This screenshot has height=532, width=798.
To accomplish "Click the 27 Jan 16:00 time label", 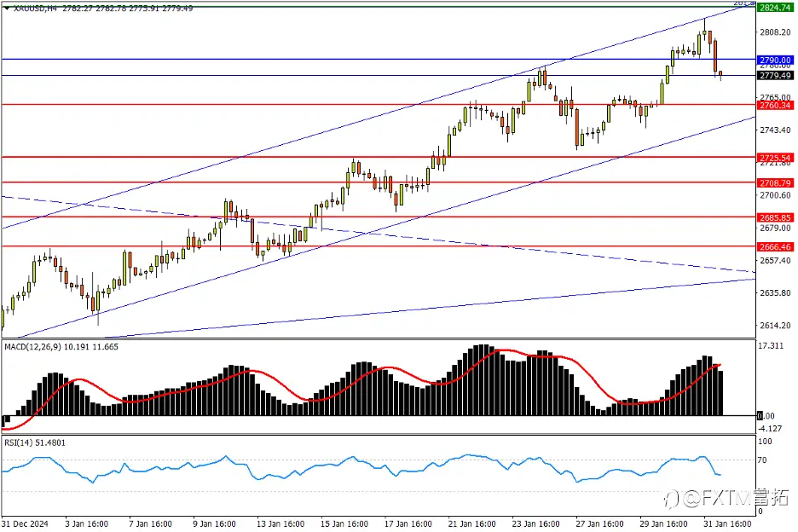I will pos(599,523).
